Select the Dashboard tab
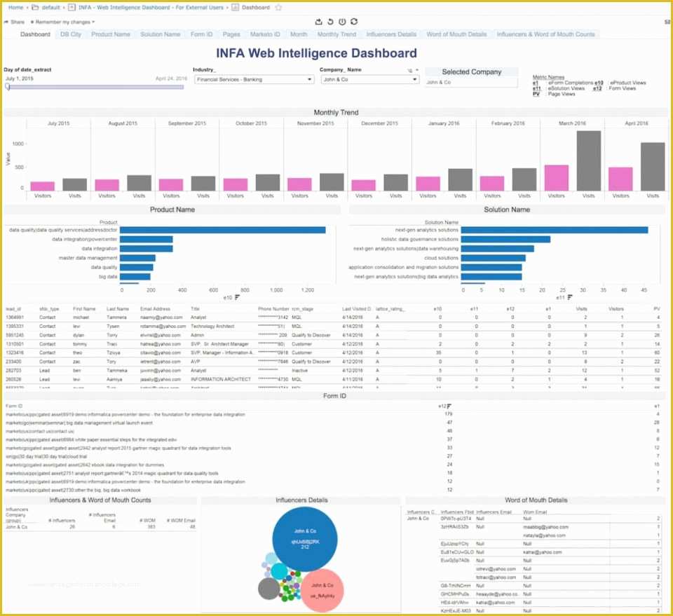 coord(35,34)
